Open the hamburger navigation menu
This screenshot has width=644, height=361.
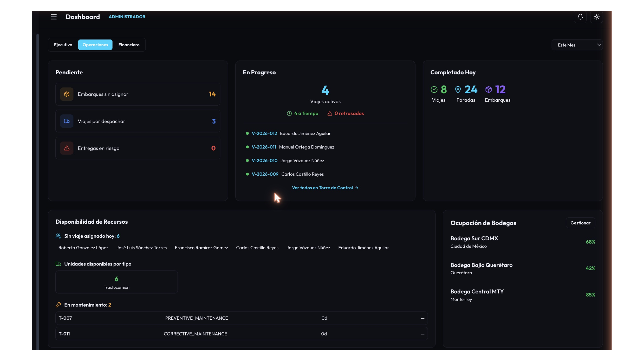[x=54, y=17]
